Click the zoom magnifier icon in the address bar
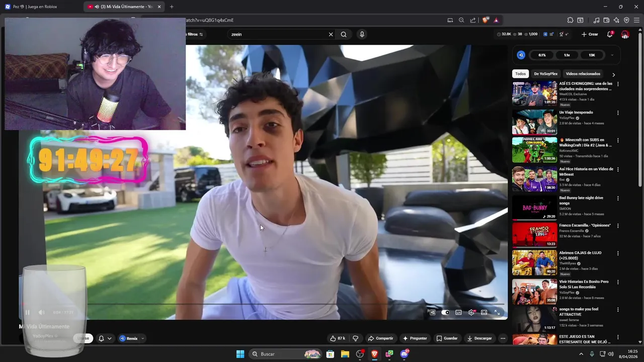The height and width of the screenshot is (362, 644). [461, 20]
